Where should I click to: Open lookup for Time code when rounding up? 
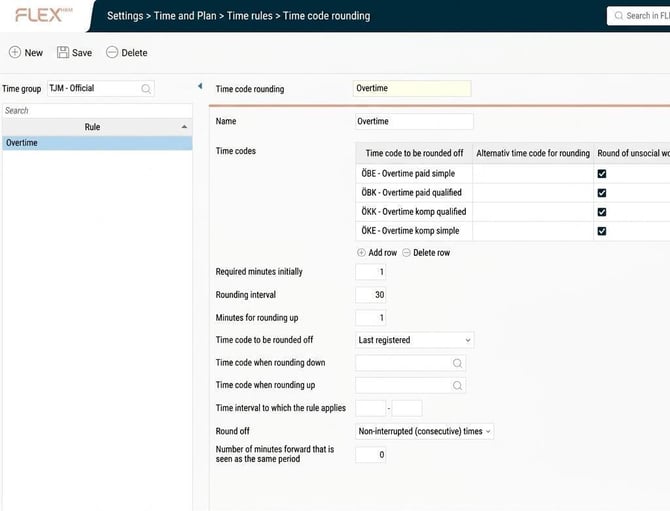457,385
